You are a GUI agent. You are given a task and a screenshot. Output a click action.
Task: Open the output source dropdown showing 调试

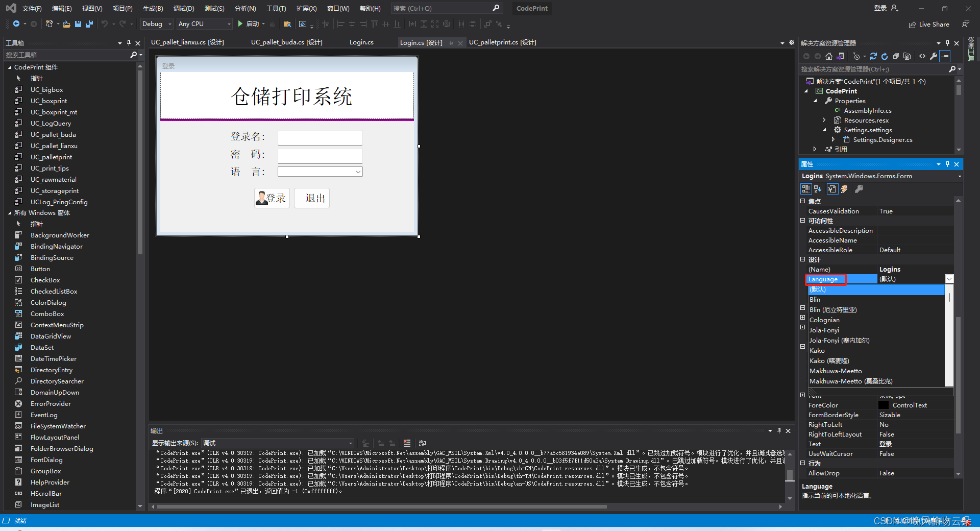click(278, 443)
